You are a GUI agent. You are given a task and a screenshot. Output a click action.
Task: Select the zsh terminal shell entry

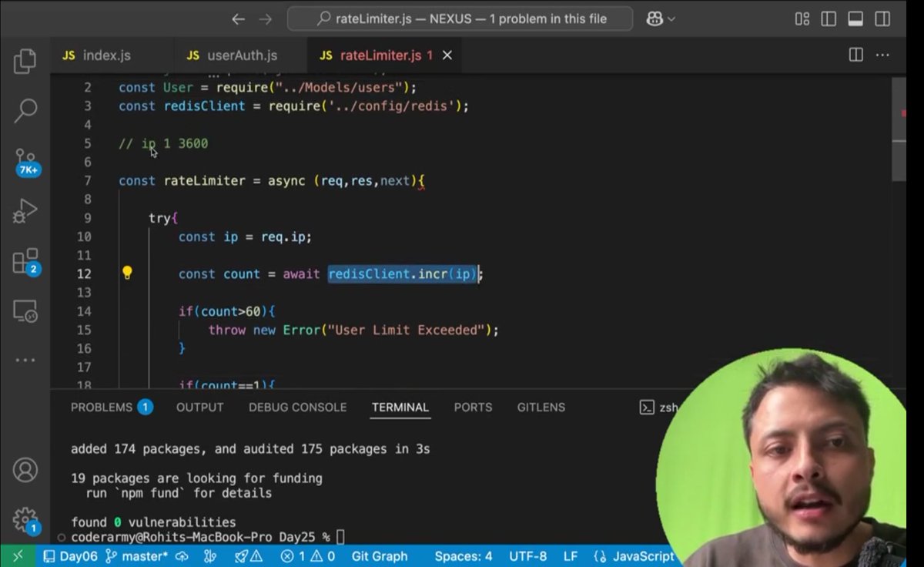point(659,408)
